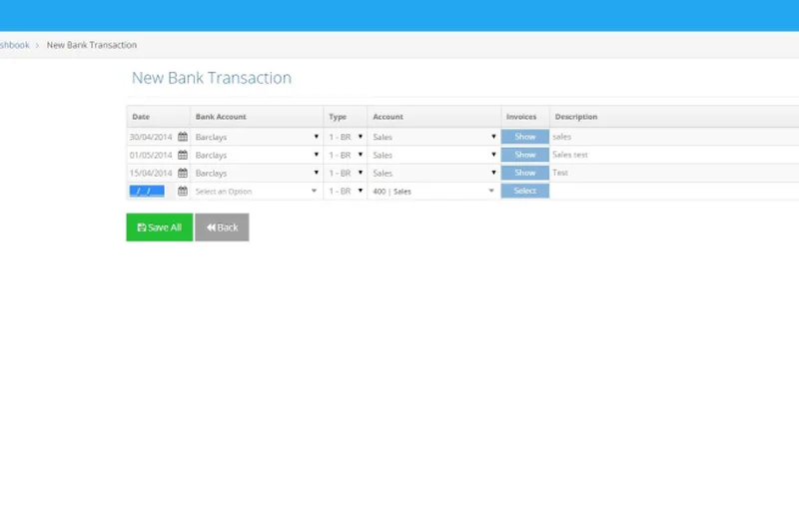Viewport: 799px width, 532px height.
Task: Go back using the grey Back button
Action: (x=222, y=228)
